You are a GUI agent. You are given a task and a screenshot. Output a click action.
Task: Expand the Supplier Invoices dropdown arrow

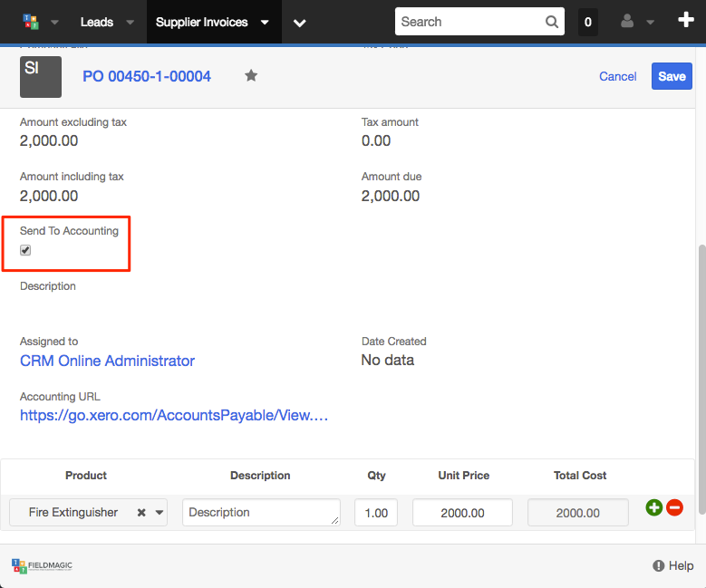coord(265,22)
